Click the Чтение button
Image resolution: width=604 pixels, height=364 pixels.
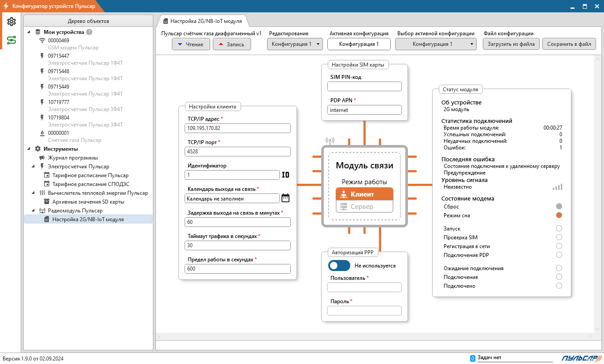click(x=191, y=44)
